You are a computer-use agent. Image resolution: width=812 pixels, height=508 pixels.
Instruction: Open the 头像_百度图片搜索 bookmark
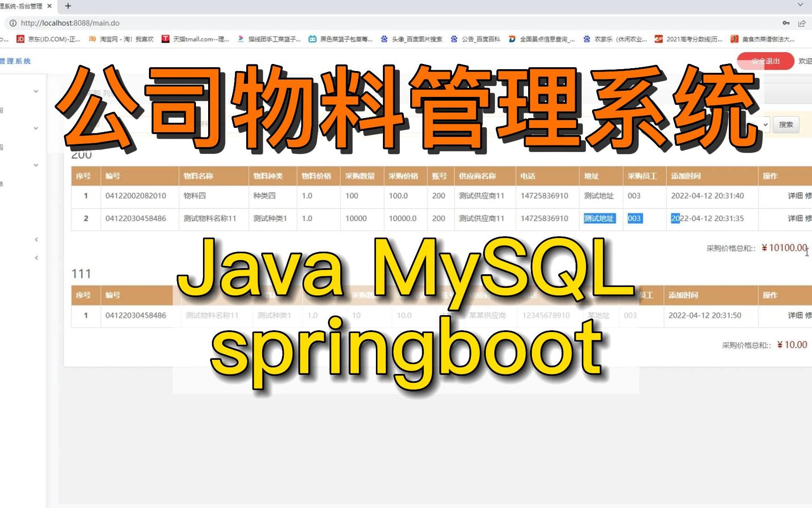pyautogui.click(x=412, y=39)
